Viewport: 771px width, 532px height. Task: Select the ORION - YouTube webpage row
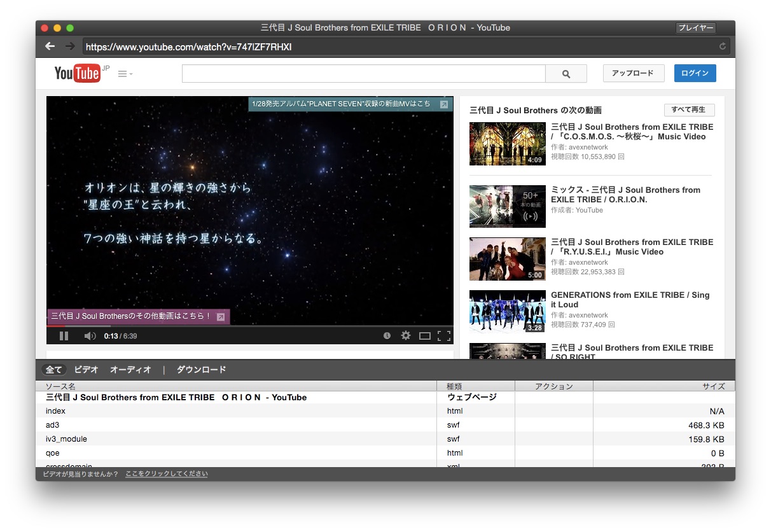click(385, 397)
